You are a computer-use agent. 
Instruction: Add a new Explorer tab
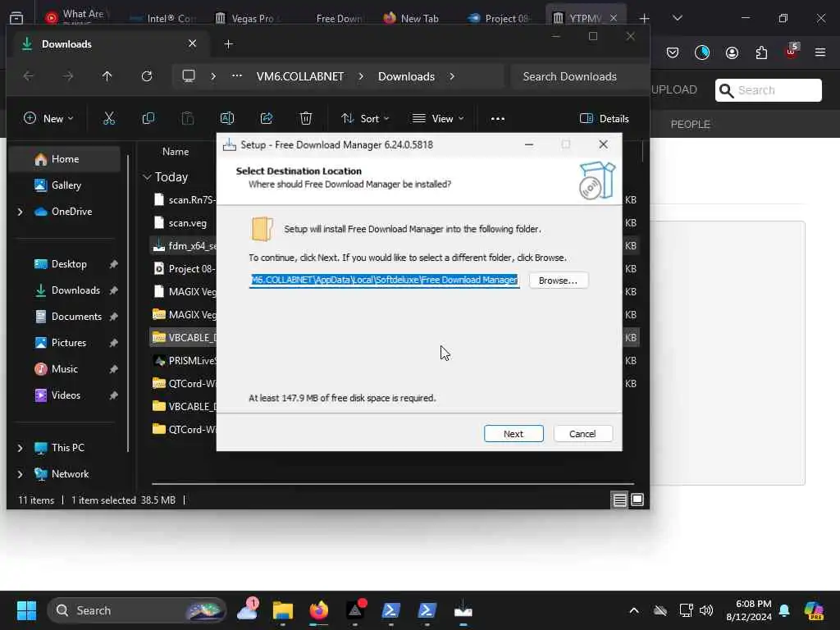[x=229, y=44]
